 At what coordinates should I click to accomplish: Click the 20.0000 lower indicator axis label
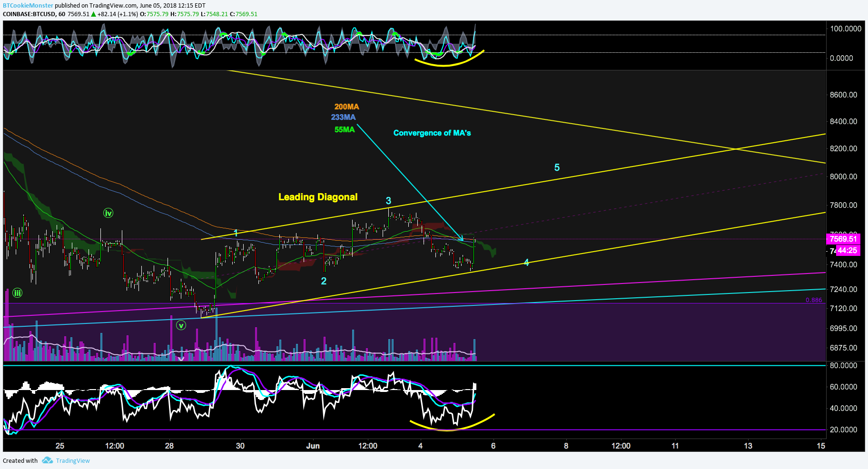pos(843,430)
